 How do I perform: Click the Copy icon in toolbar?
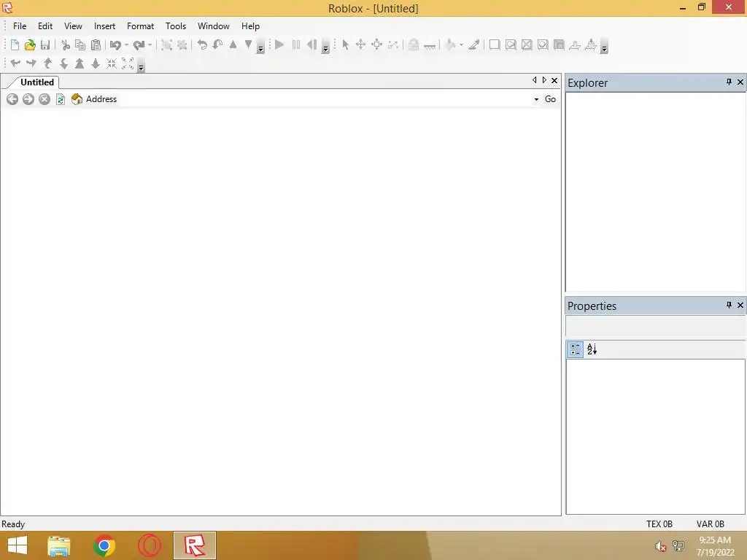point(80,44)
